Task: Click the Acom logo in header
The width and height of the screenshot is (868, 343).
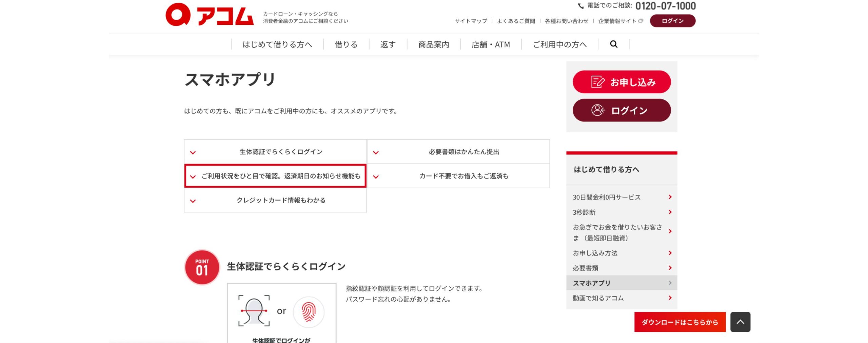Action: tap(210, 15)
